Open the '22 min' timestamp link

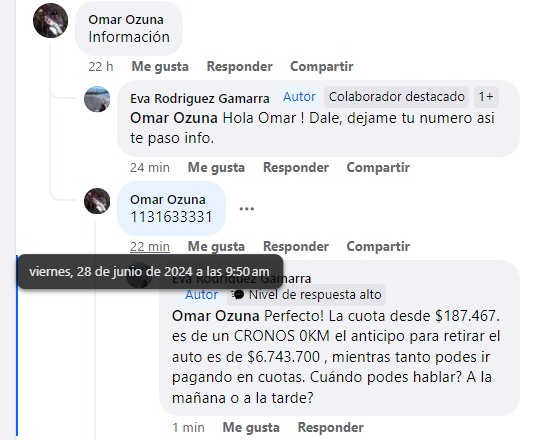(150, 246)
